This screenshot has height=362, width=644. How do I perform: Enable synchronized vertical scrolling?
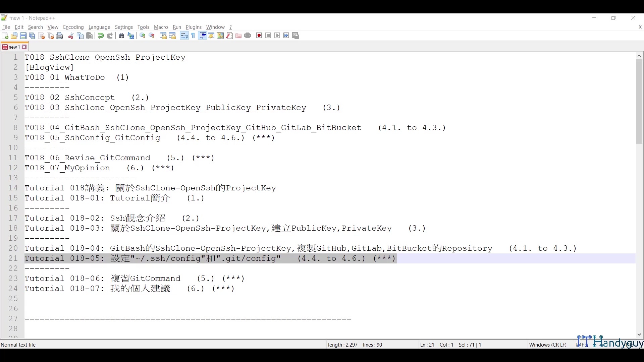pos(163,36)
